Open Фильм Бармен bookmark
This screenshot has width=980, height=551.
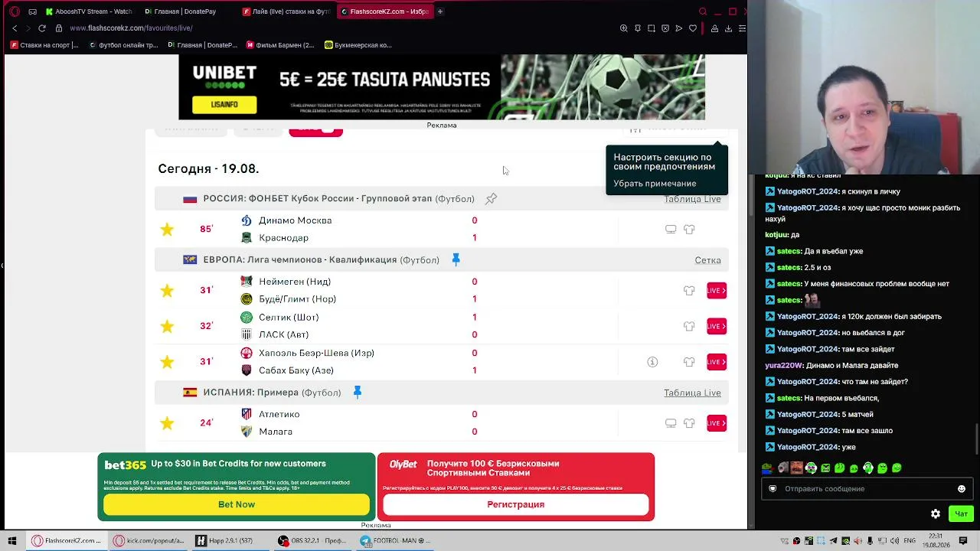(x=279, y=45)
